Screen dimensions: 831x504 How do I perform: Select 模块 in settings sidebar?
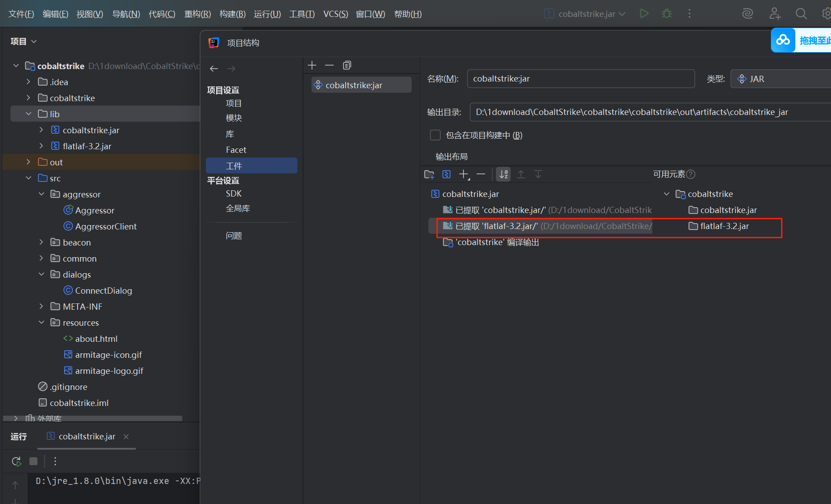point(233,118)
